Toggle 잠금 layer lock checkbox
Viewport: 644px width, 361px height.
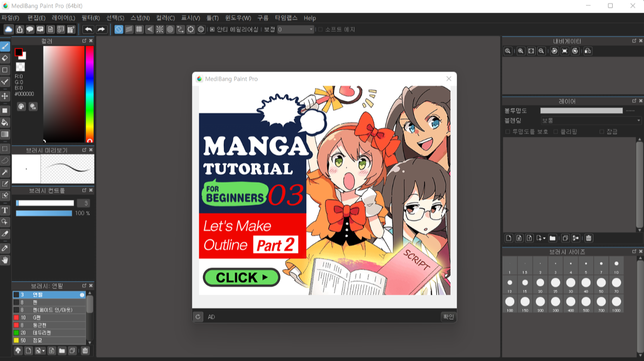click(602, 132)
